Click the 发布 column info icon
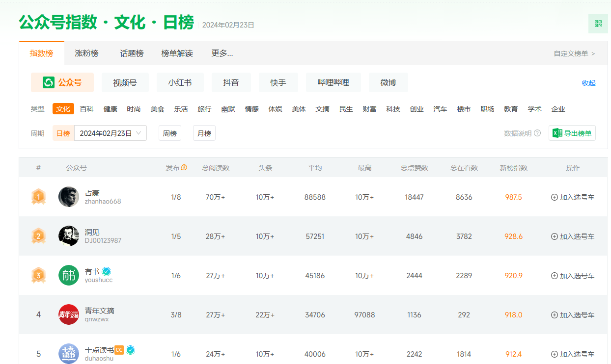This screenshot has height=364, width=611. coord(184,168)
